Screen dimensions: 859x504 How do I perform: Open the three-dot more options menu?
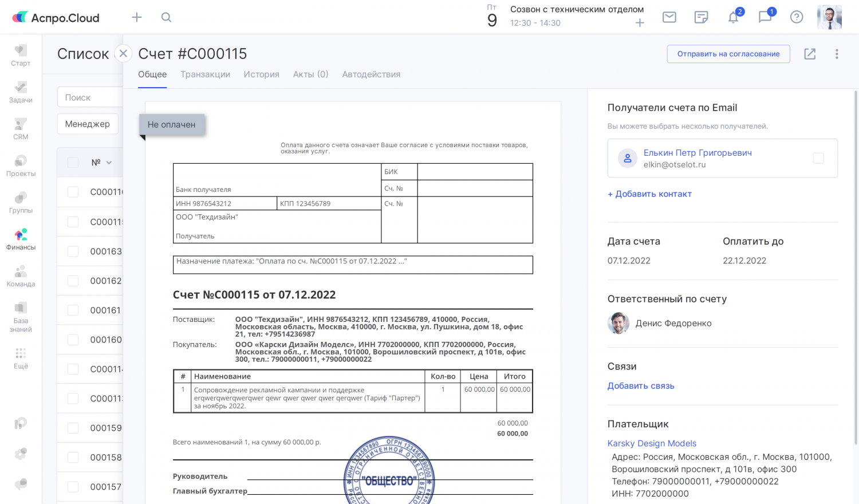837,54
